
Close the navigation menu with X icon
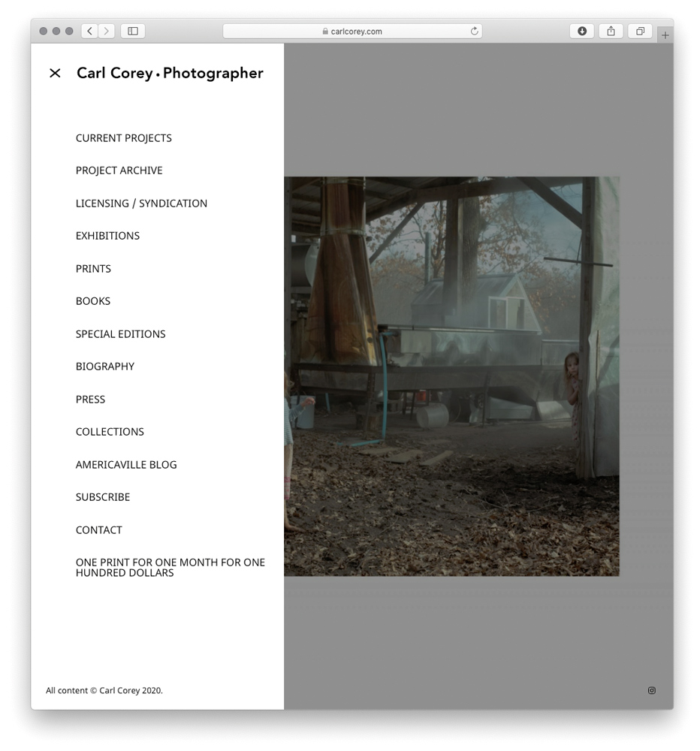55,73
